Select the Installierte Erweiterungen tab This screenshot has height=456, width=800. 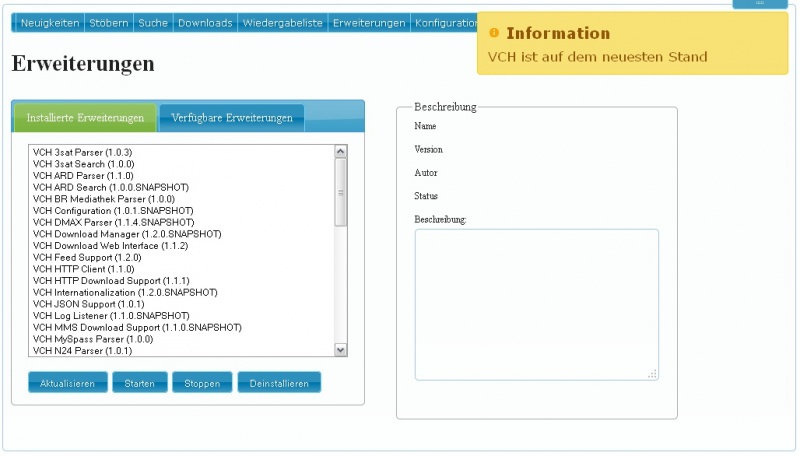pyautogui.click(x=85, y=118)
